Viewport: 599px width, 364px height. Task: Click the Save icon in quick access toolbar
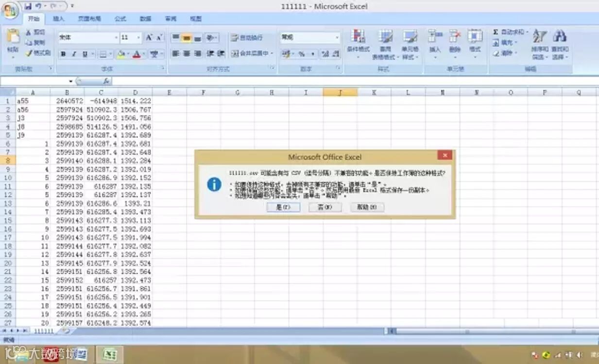[x=28, y=6]
